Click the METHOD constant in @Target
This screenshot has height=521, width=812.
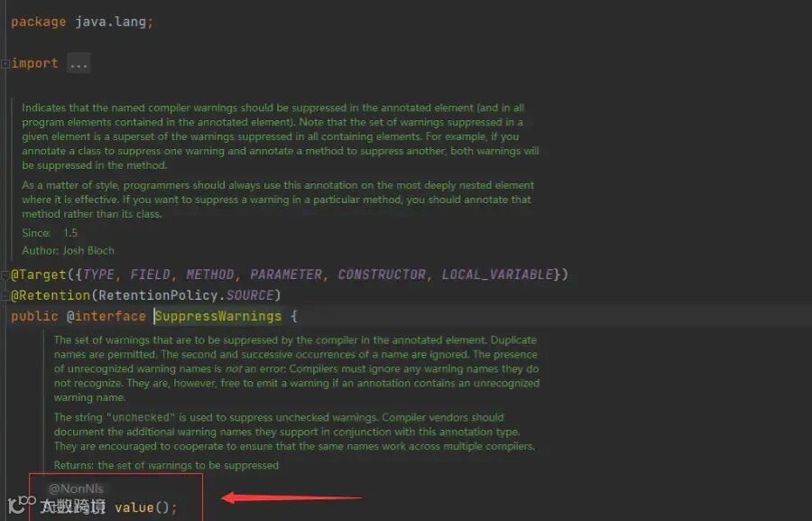click(x=209, y=274)
